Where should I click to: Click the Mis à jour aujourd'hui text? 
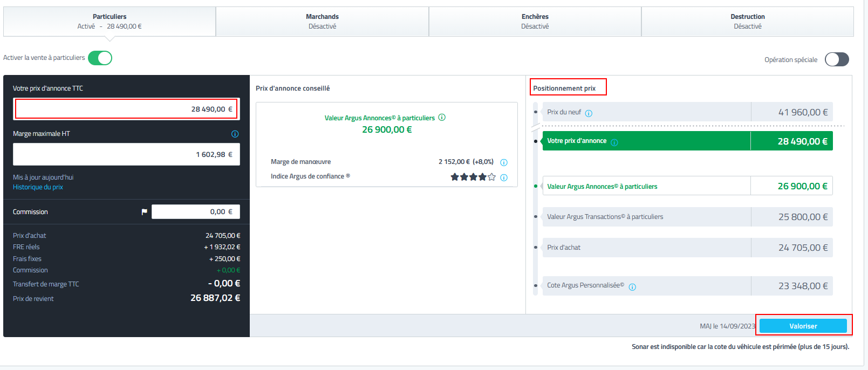click(x=43, y=177)
